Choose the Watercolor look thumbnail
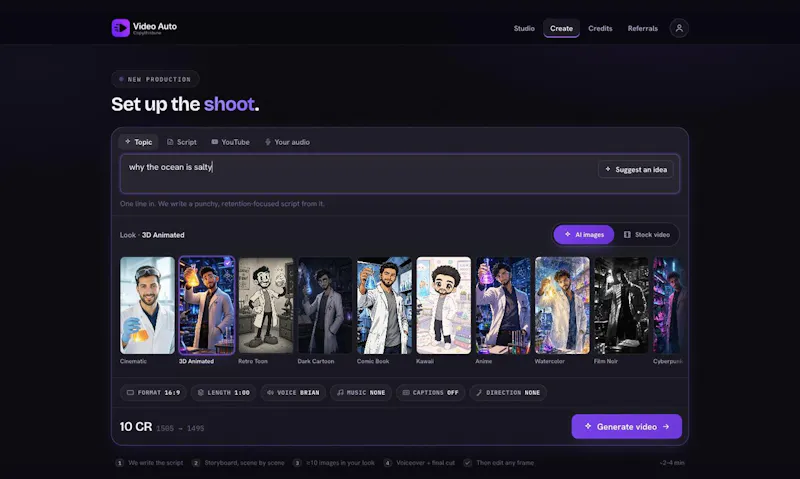Viewport: 800px width, 479px height. point(562,305)
